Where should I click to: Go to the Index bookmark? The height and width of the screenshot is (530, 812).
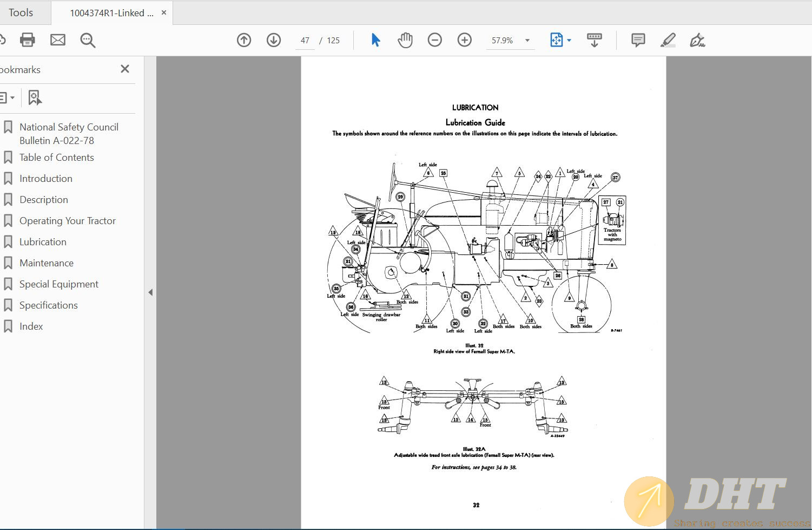[x=31, y=326]
